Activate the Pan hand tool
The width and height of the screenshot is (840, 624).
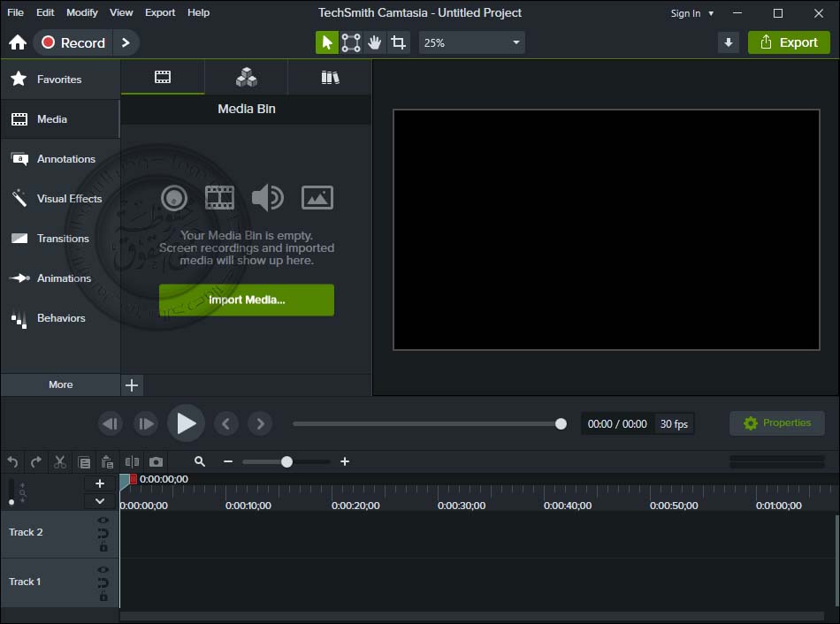click(x=375, y=42)
